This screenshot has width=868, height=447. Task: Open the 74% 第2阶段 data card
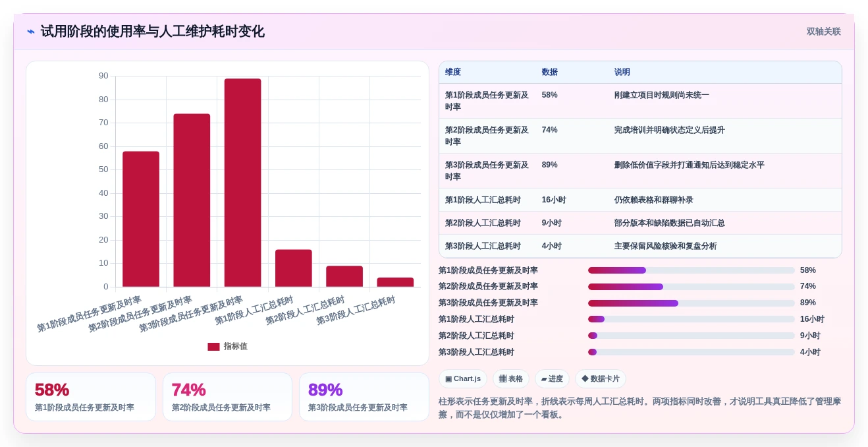click(x=227, y=397)
